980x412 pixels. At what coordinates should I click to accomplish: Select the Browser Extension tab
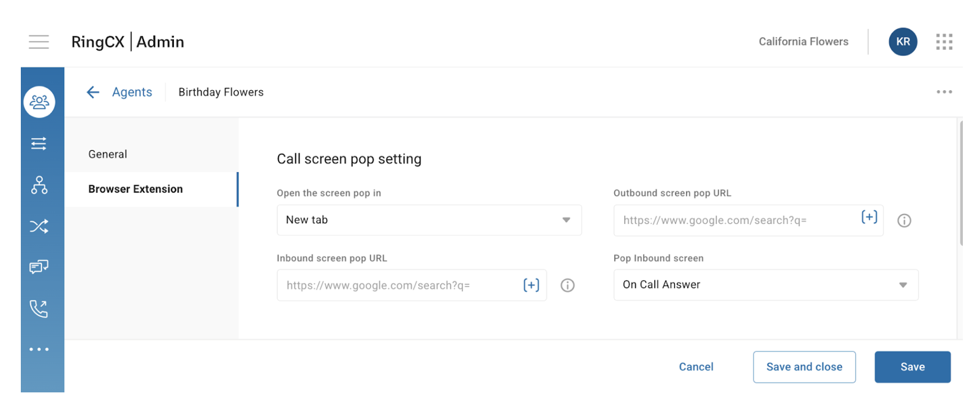[x=135, y=189]
